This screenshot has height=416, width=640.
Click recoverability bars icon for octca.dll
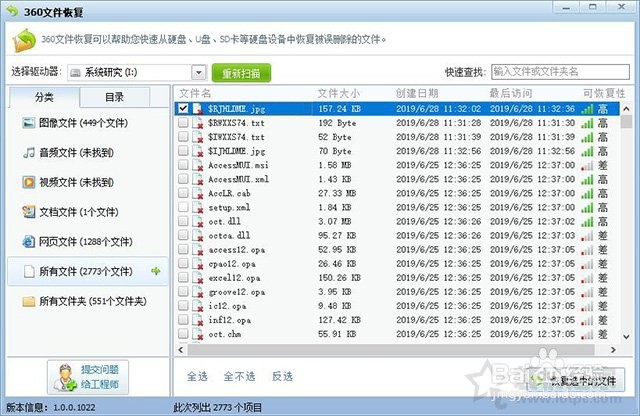[x=587, y=236]
